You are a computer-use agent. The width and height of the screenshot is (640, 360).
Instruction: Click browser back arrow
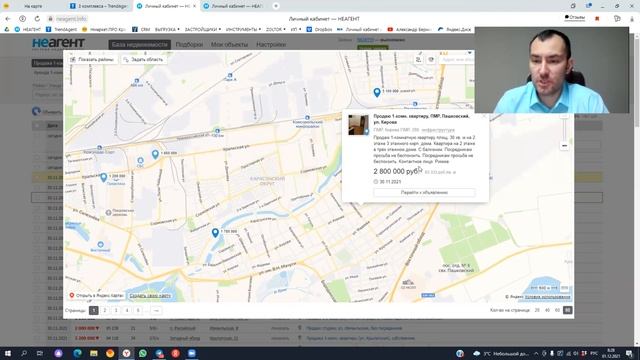[8, 19]
